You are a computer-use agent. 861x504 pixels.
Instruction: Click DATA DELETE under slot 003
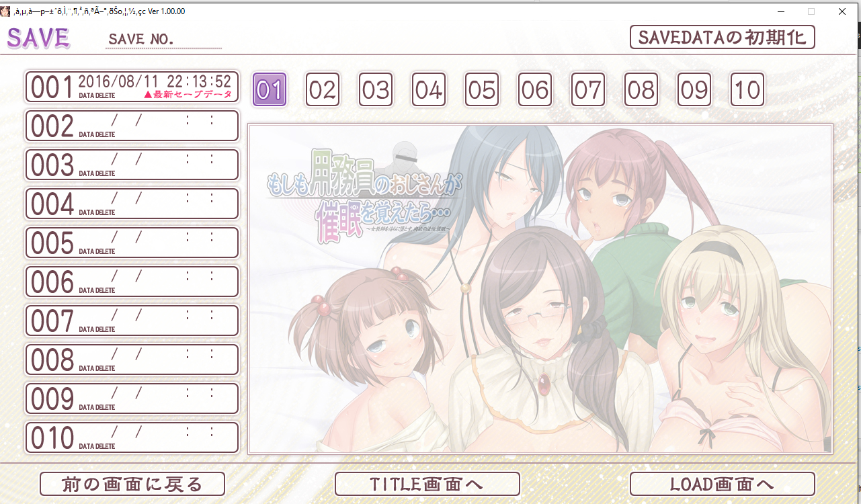[x=97, y=173]
